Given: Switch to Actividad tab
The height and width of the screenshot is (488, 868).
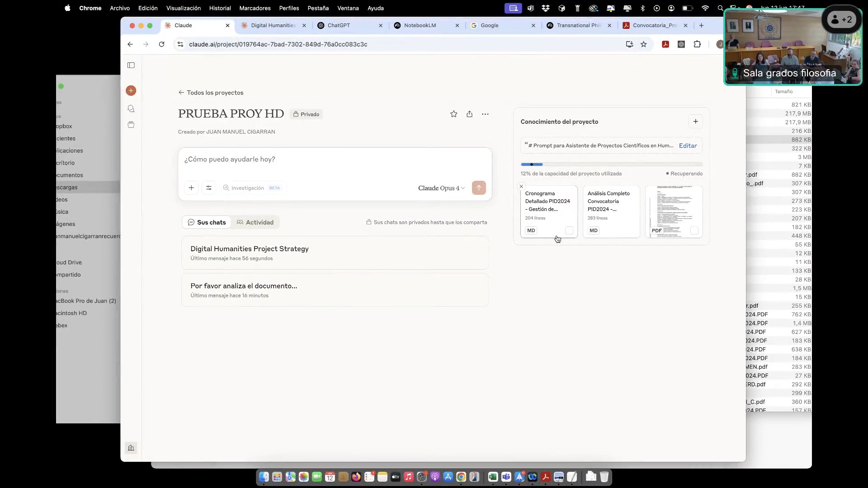Looking at the screenshot, I should (x=255, y=222).
